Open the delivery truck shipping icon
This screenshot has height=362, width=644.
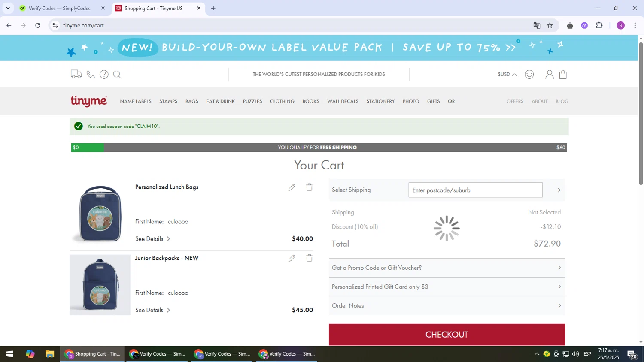[x=76, y=74]
